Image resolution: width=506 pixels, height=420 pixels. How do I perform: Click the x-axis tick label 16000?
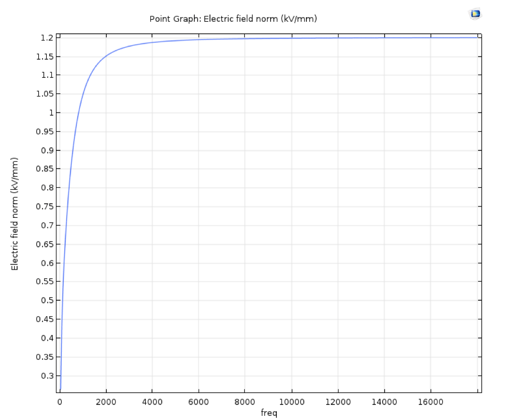[x=430, y=402]
